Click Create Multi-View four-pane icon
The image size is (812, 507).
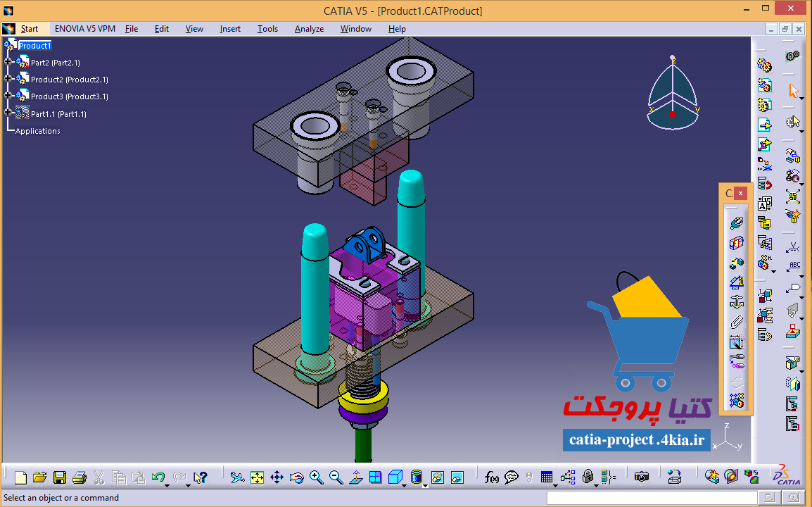[x=376, y=477]
